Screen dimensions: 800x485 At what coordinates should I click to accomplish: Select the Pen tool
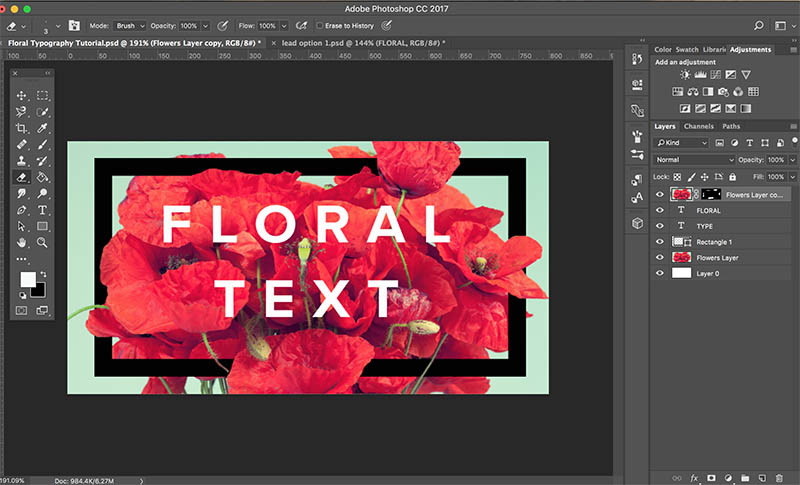click(x=21, y=210)
